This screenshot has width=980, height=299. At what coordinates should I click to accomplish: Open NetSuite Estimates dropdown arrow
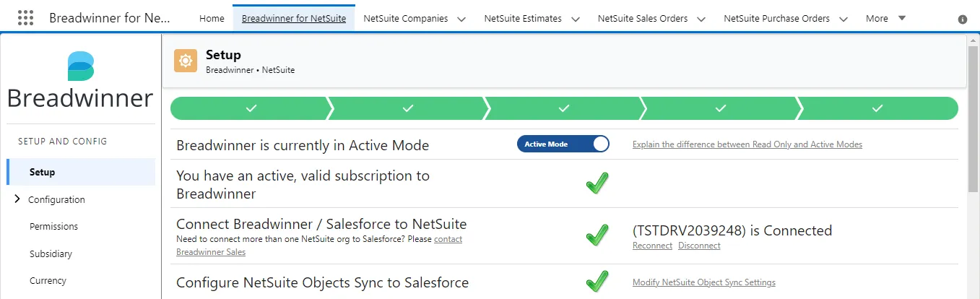tap(576, 19)
